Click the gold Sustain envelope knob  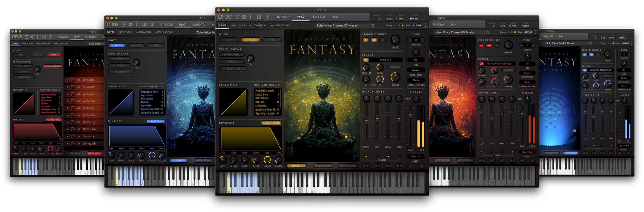267,160
